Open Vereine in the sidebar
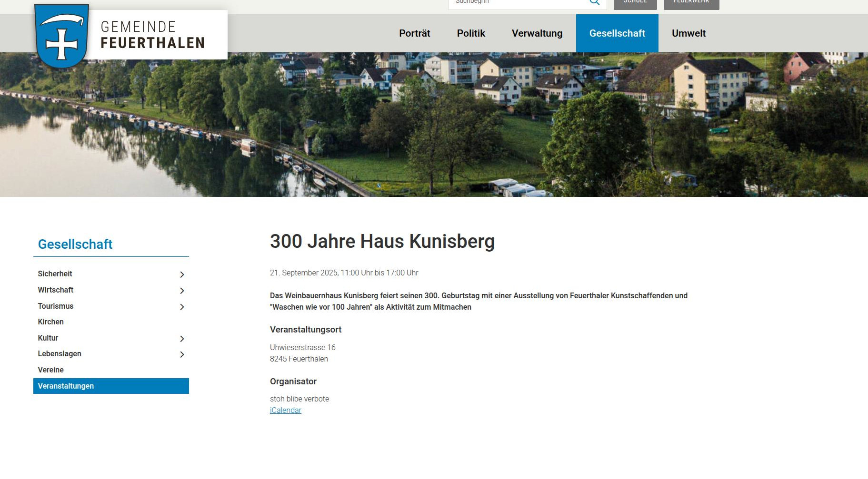Viewport: 868px width, 479px height. [51, 370]
